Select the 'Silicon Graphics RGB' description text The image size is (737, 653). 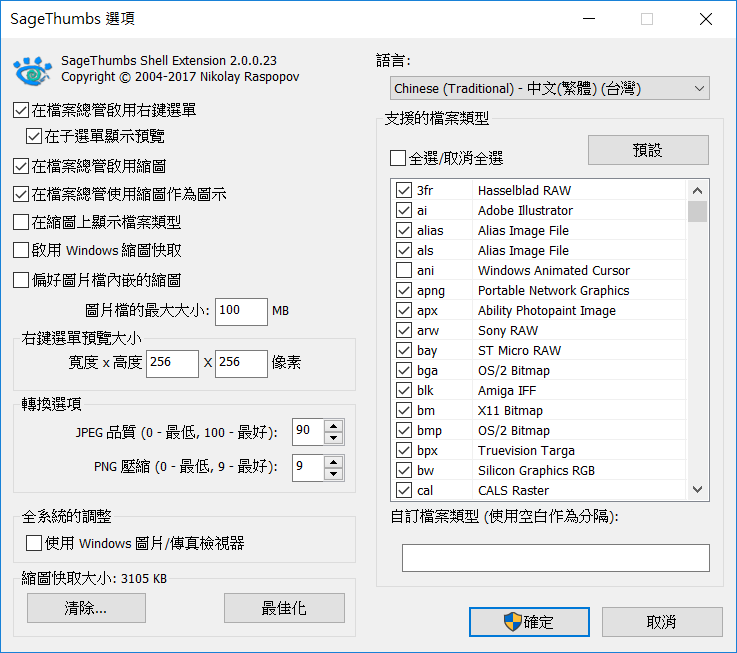(536, 470)
